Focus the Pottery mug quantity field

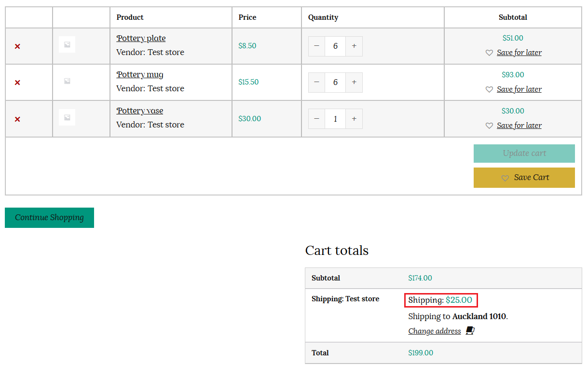(x=335, y=82)
